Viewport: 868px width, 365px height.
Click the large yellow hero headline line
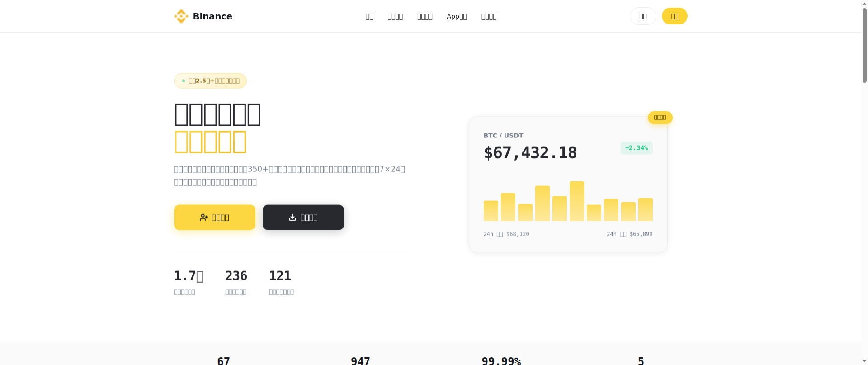(x=210, y=142)
